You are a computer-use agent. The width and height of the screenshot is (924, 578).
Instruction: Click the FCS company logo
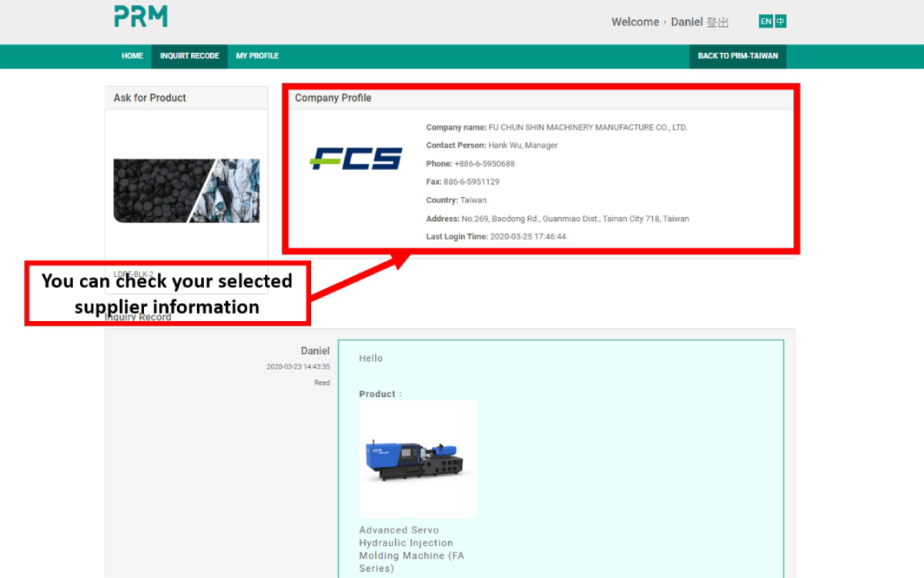(x=356, y=159)
